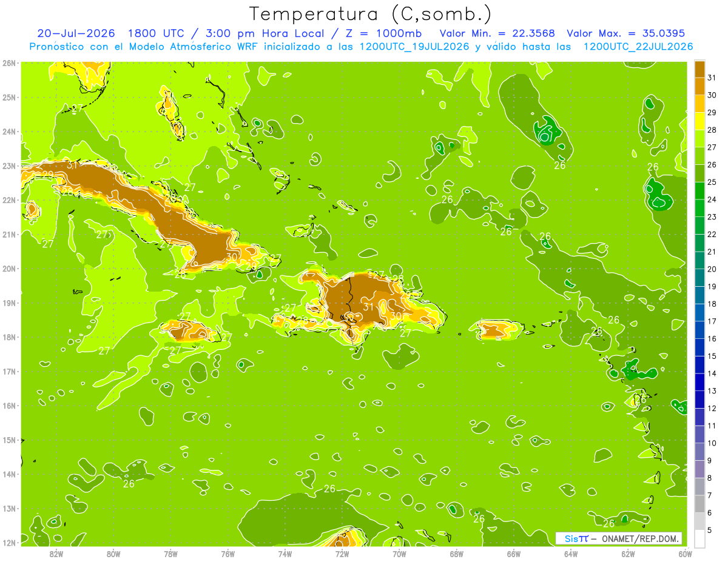Viewport: 728px width, 562px height.
Task: Click the 60W longitude axis label
Action: (685, 553)
